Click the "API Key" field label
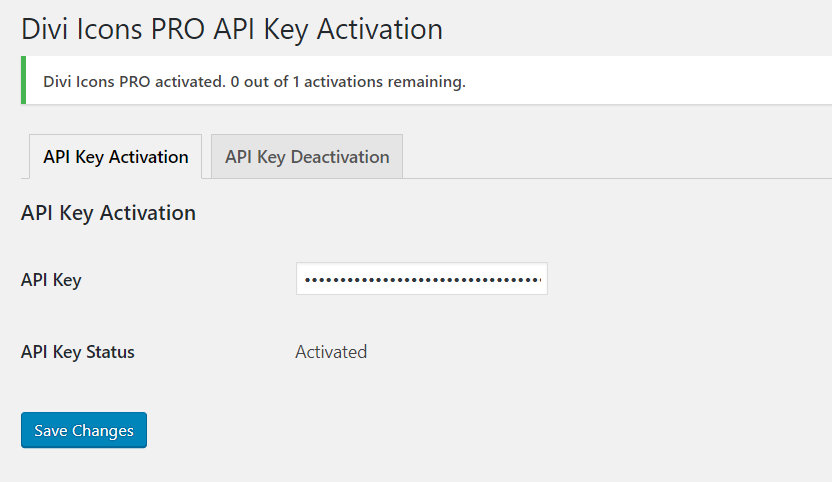Screen dimensions: 832x482 click(x=51, y=280)
